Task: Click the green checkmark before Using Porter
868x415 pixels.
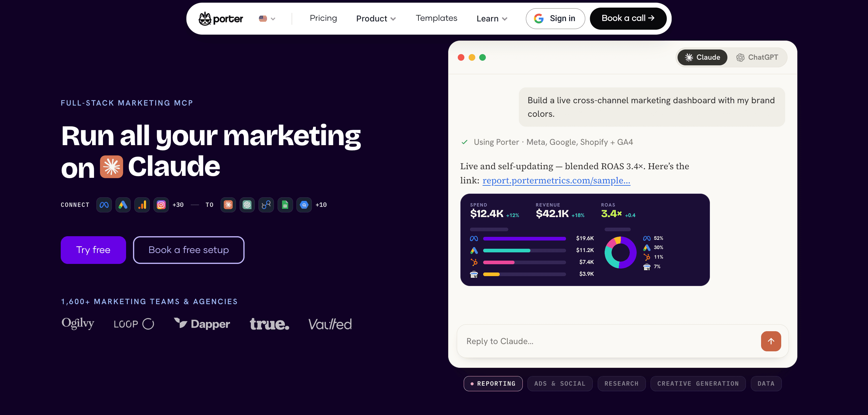Action: pos(464,142)
